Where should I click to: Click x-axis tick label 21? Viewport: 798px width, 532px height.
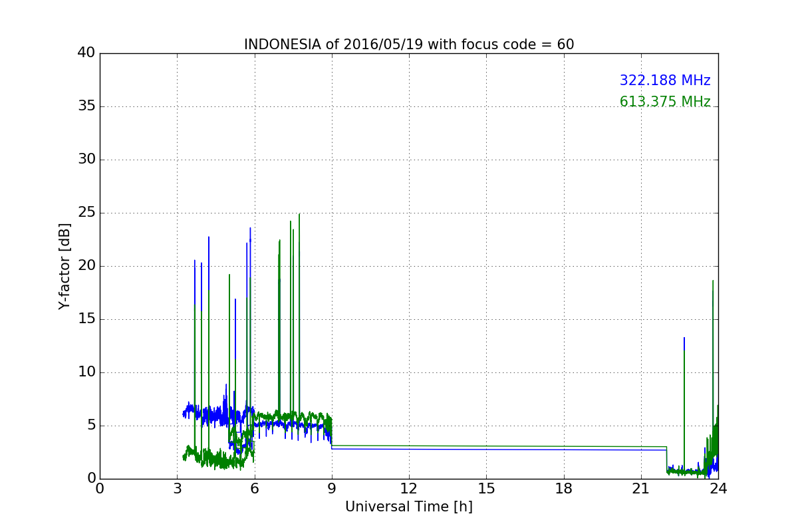coord(641,488)
